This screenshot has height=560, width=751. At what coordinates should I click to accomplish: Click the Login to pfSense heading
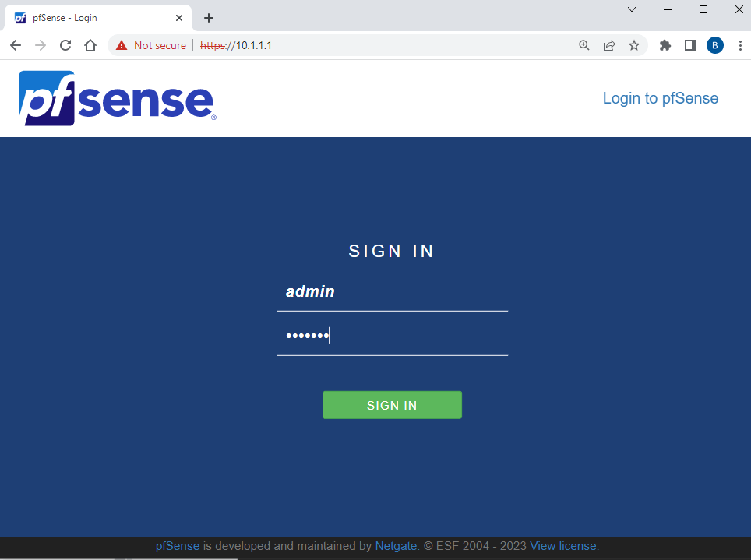click(661, 98)
